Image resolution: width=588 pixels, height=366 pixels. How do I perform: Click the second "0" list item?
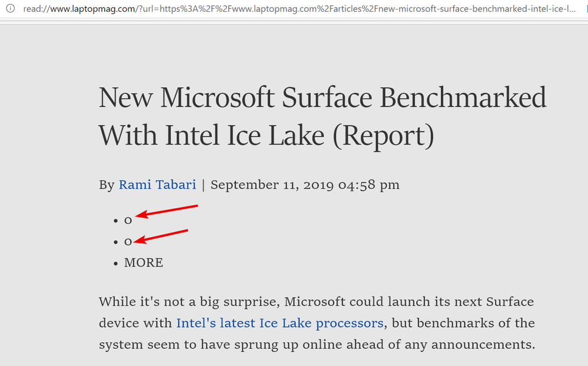pyautogui.click(x=128, y=242)
